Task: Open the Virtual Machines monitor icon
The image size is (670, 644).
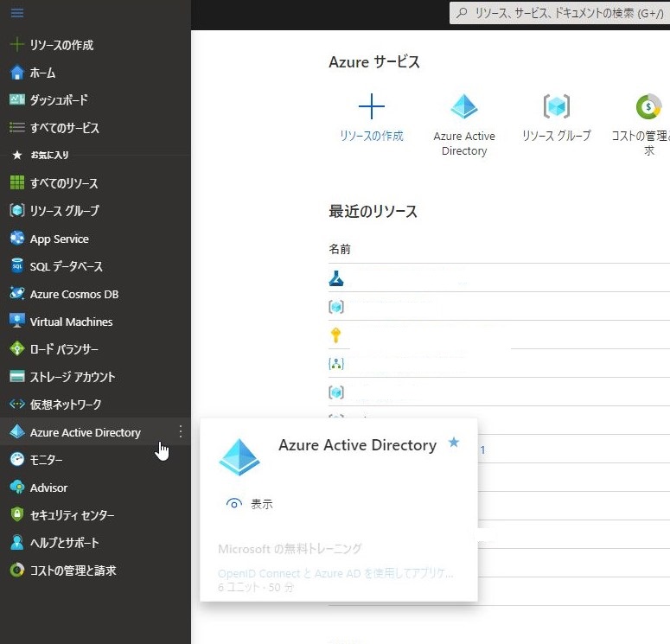Action: pyautogui.click(x=17, y=321)
